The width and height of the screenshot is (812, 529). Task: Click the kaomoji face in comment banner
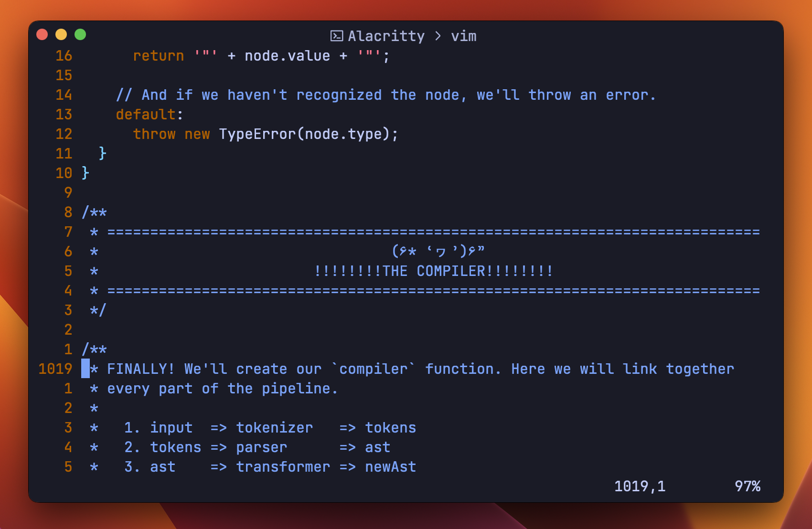tap(438, 251)
